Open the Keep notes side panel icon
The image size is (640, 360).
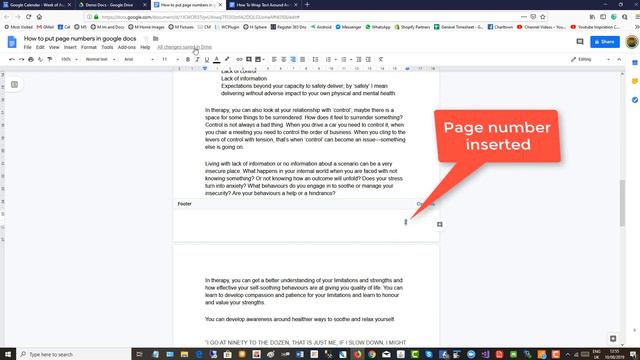coord(635,81)
